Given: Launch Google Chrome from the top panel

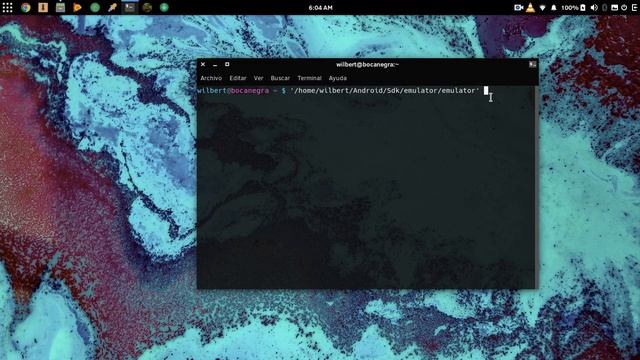Looking at the screenshot, I should click(26, 7).
